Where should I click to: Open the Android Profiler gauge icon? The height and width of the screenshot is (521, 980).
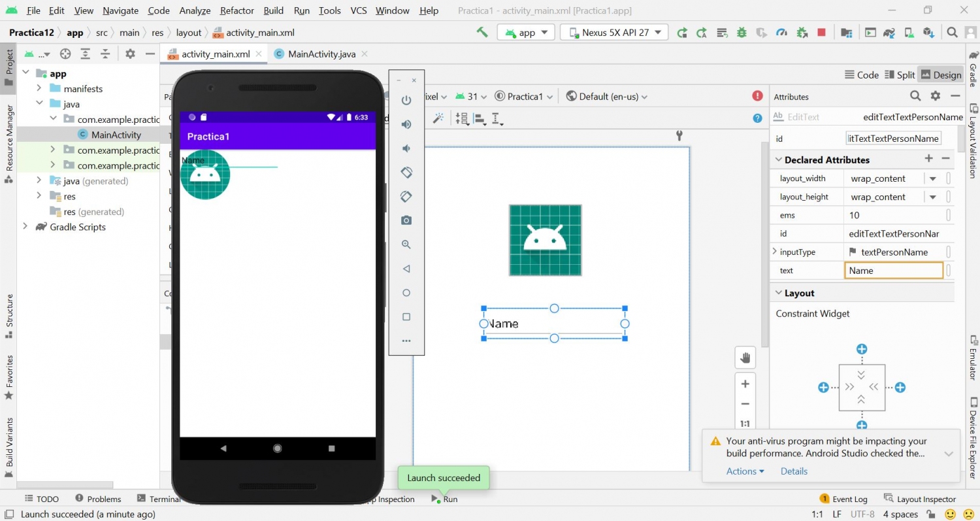coord(781,32)
